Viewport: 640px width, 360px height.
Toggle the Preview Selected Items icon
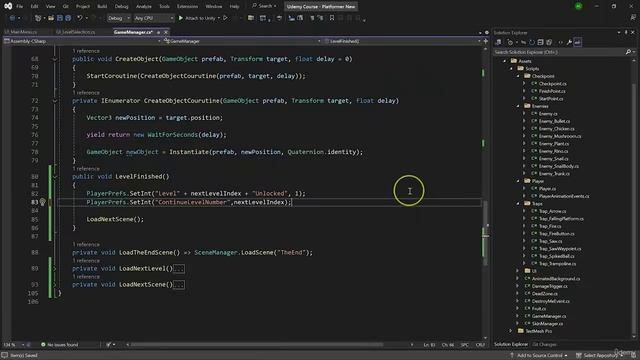pyautogui.click(x=578, y=42)
